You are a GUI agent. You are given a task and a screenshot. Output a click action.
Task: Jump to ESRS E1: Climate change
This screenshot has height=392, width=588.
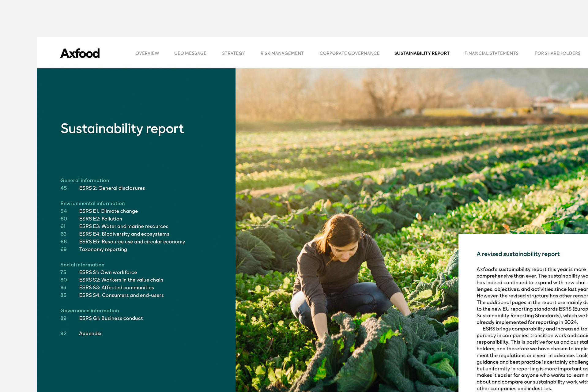[108, 211]
